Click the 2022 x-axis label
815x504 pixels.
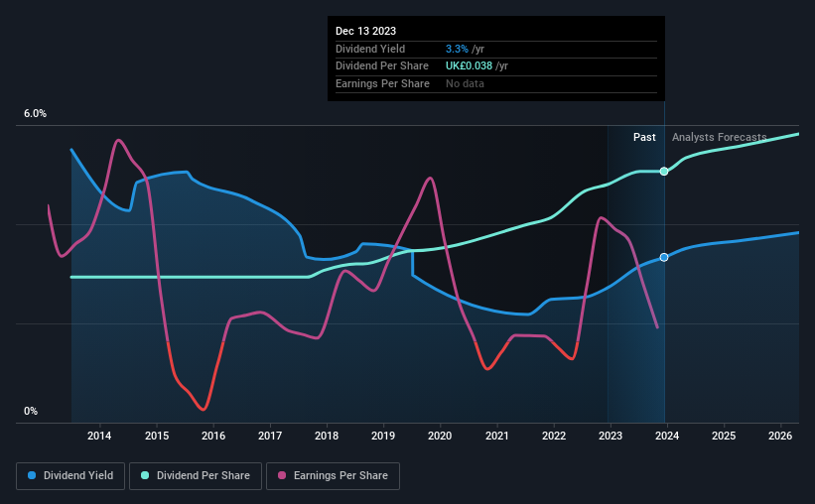tap(554, 436)
